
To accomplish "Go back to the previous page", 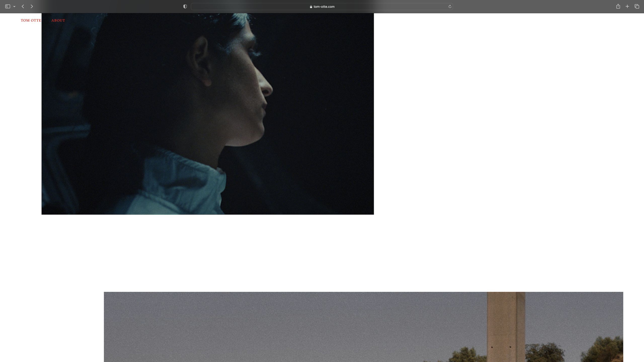I will click(23, 7).
